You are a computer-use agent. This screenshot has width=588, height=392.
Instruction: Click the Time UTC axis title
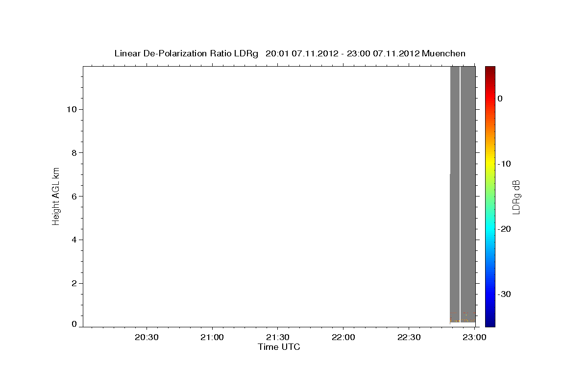coord(279,347)
